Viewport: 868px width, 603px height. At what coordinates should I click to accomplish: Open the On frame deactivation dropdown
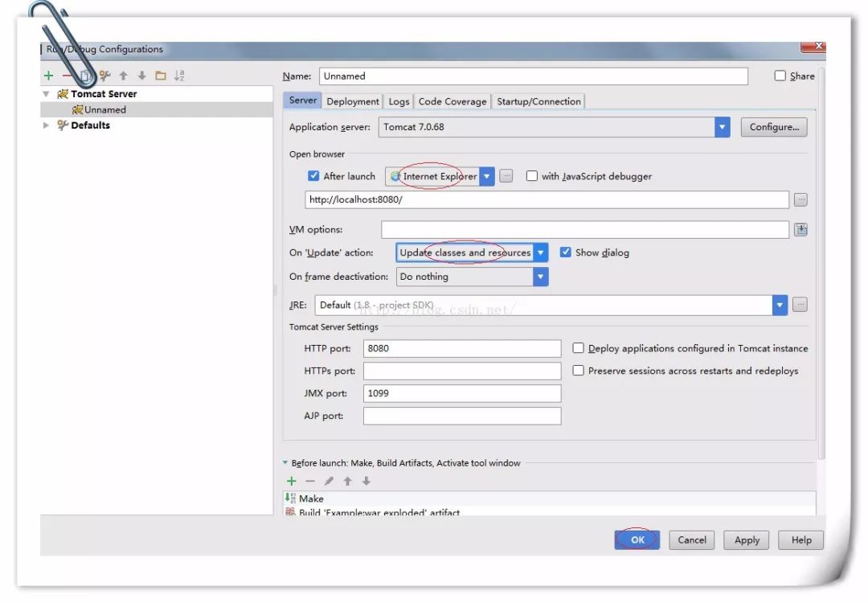click(541, 277)
